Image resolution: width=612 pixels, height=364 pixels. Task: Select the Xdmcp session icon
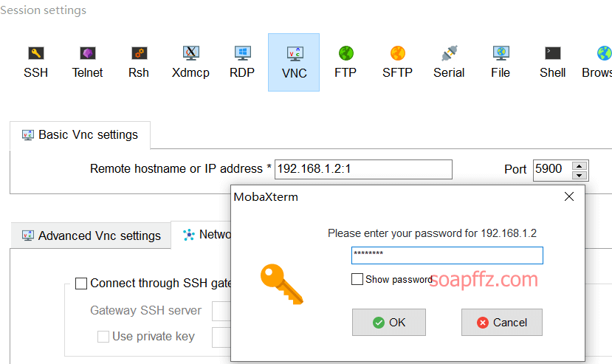pos(191,53)
